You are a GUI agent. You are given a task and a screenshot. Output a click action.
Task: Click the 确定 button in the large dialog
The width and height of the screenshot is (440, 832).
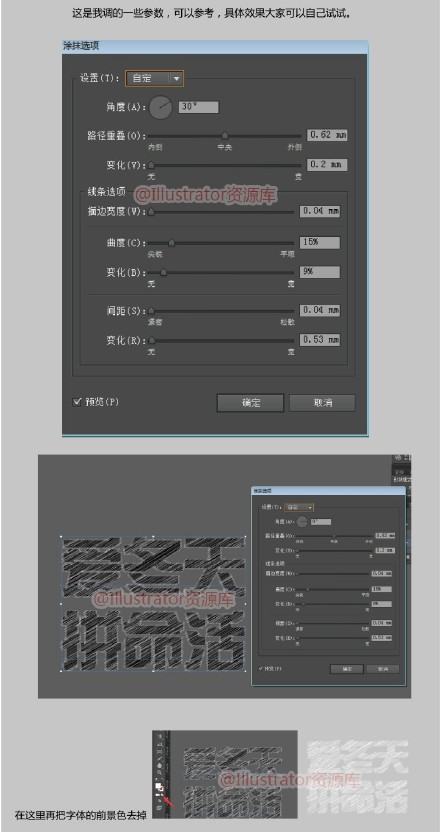(x=251, y=403)
